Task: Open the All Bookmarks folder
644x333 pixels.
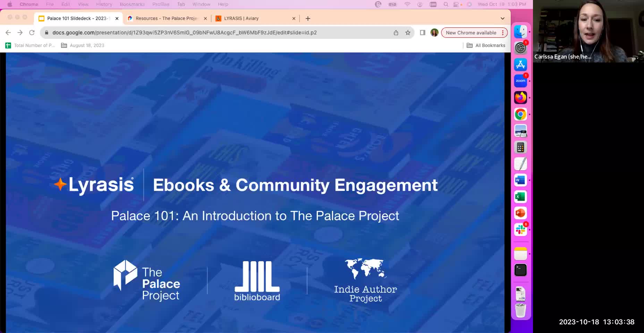Action: (x=486, y=45)
